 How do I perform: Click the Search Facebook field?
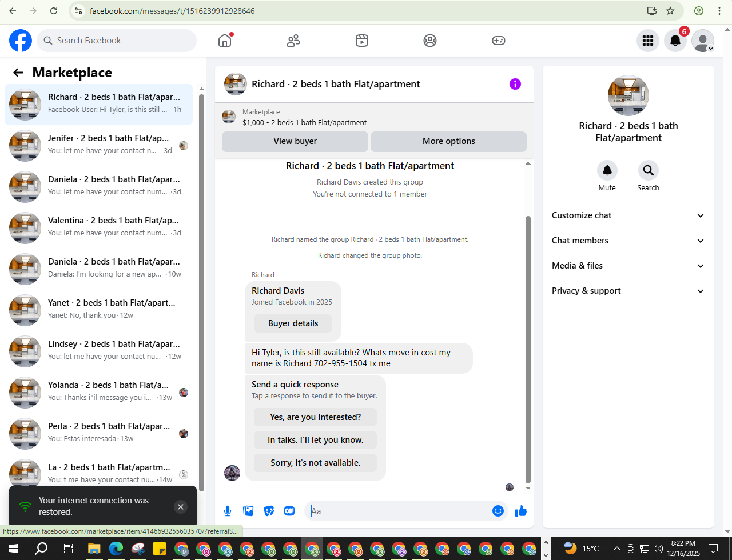point(117,41)
